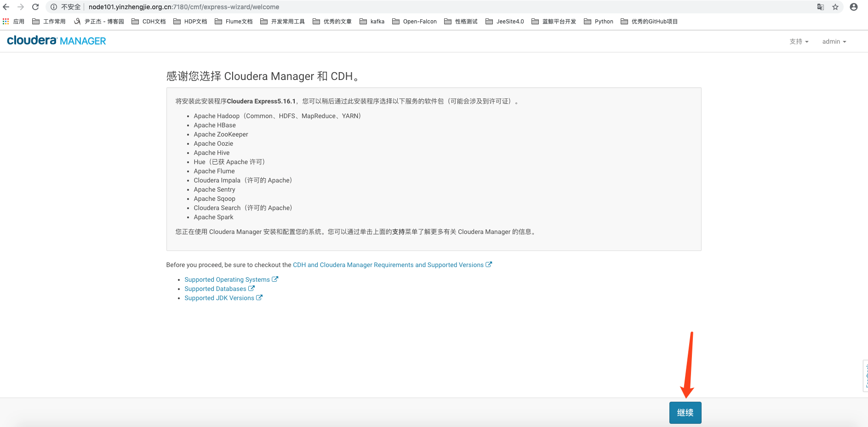Open the Open-Falcon bookmark folder
Screen dimensions: 868x427
click(414, 22)
